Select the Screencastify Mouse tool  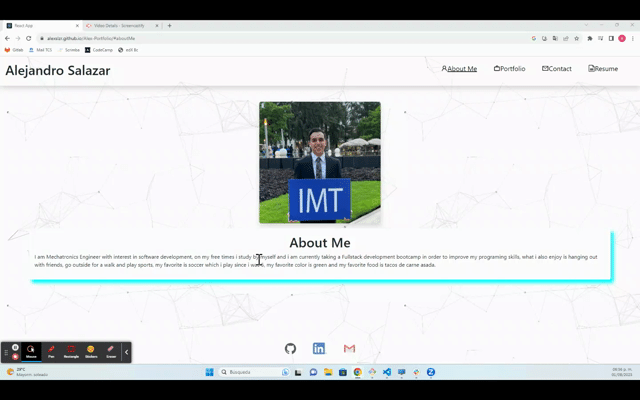tap(31, 352)
